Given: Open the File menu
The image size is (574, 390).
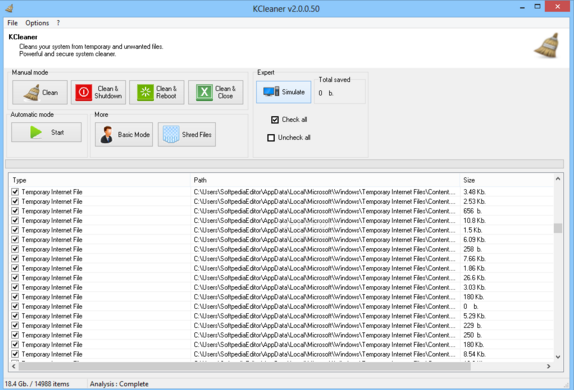Looking at the screenshot, I should pyautogui.click(x=12, y=23).
